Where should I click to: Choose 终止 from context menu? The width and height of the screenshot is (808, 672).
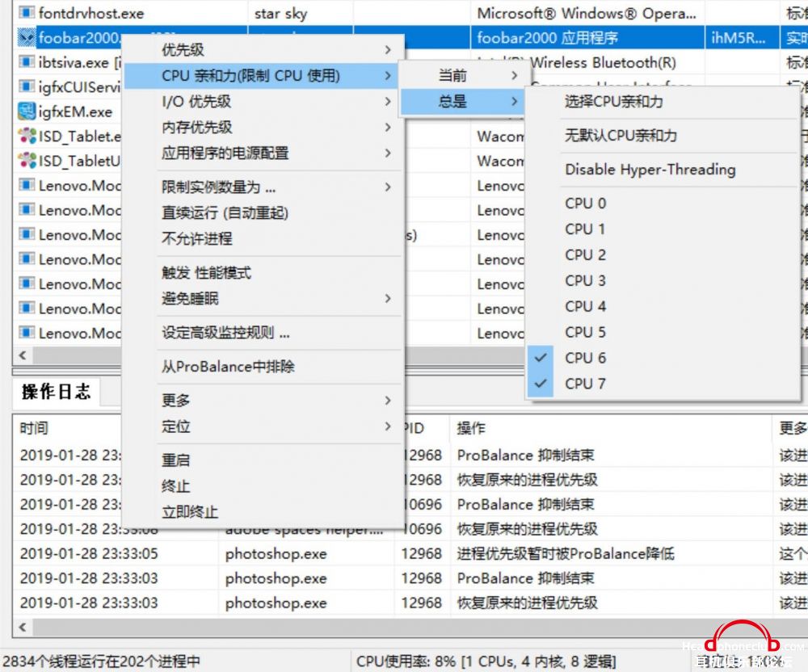(x=263, y=485)
